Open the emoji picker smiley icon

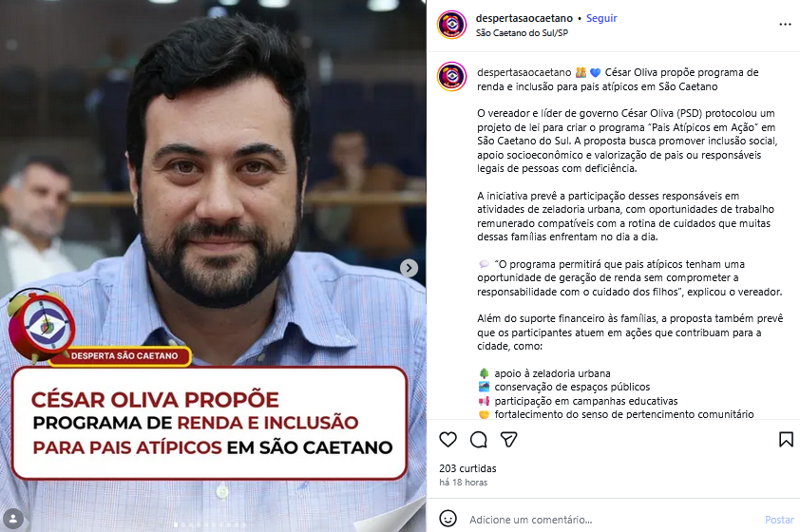tap(448, 519)
